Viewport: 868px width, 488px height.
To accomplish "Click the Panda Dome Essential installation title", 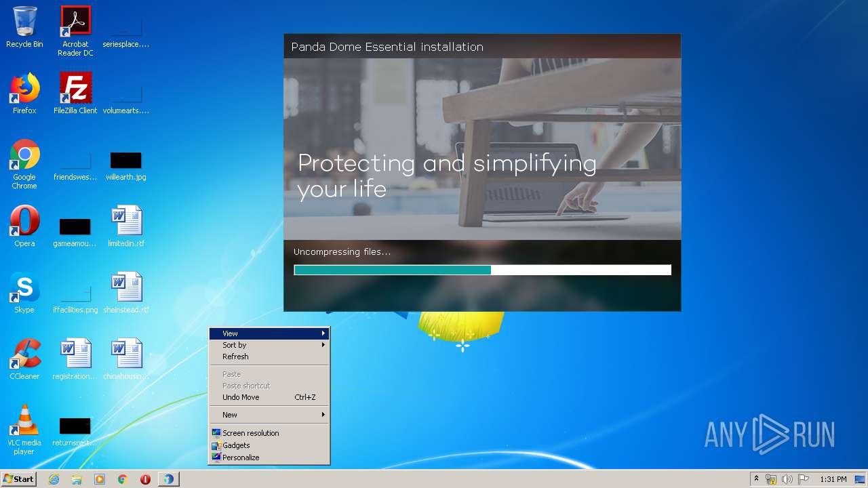I will pos(387,47).
